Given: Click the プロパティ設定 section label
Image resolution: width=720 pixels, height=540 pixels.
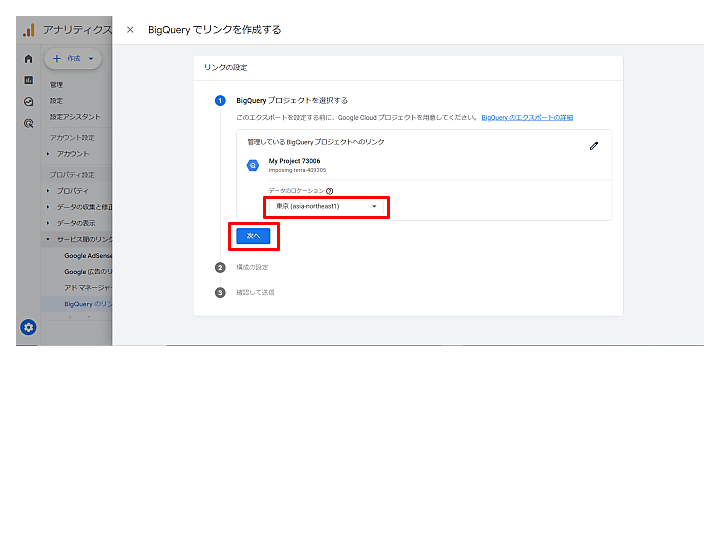Looking at the screenshot, I should (x=72, y=175).
